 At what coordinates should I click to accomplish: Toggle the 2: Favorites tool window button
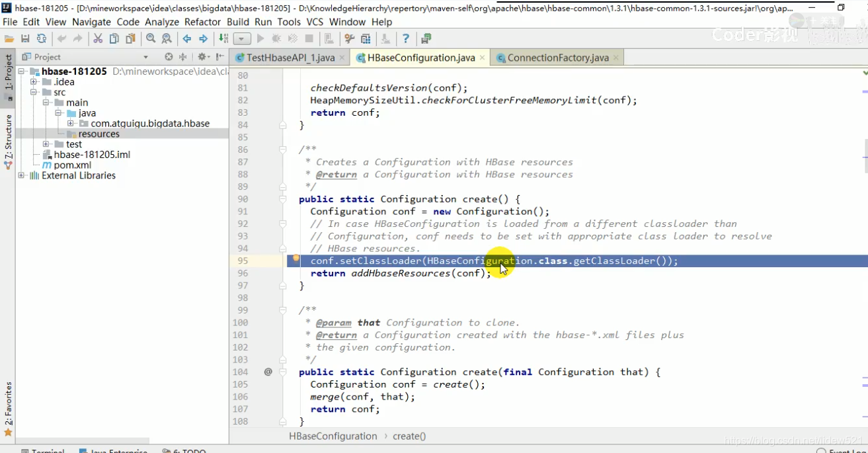tap(8, 410)
